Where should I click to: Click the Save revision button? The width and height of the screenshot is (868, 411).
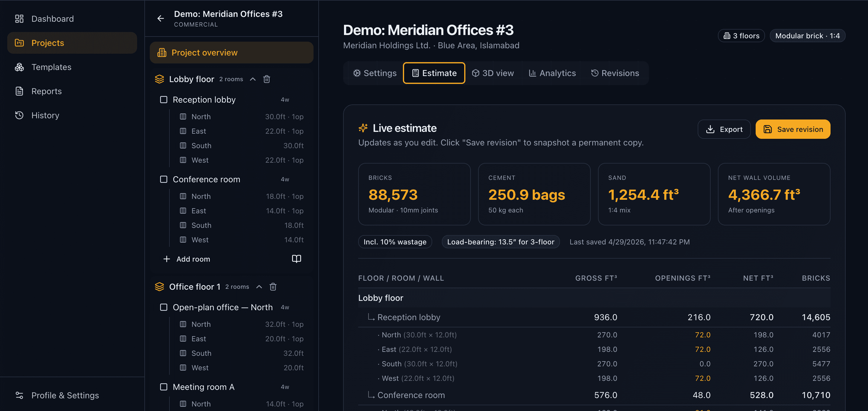[793, 129]
